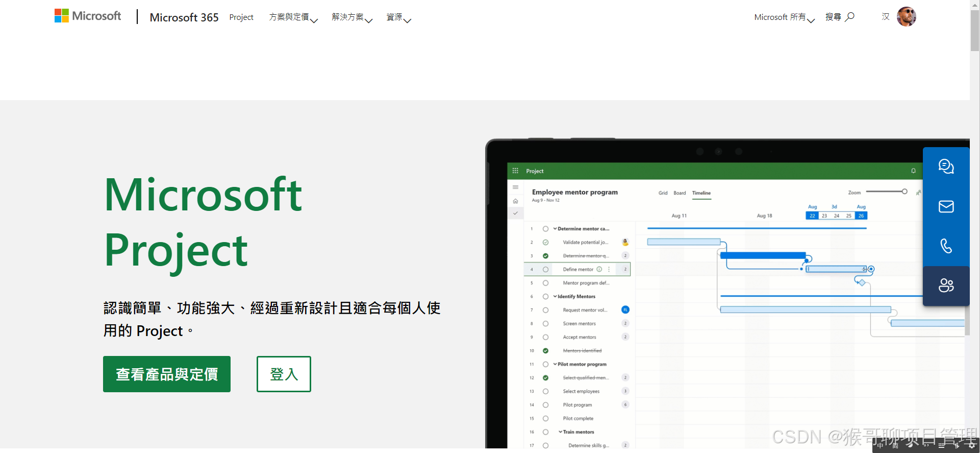Collapse the Train mentors task group
Screen dimensions: 980x453
(560, 432)
